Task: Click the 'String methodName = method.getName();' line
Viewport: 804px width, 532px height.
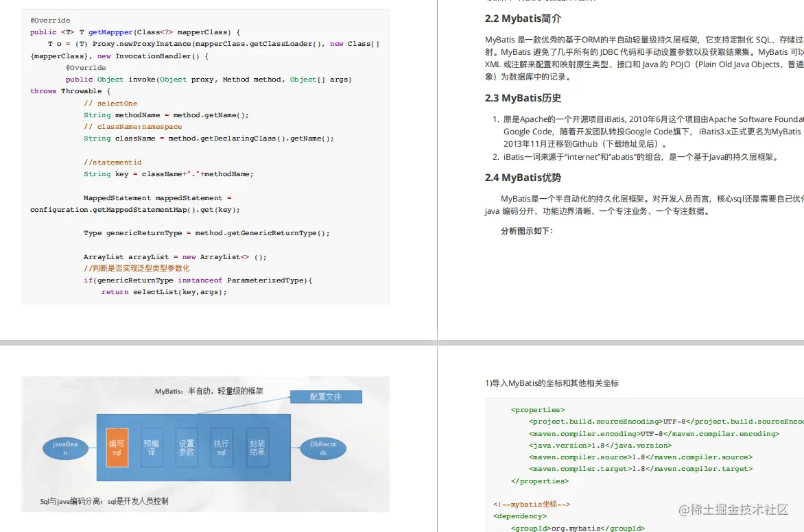Action: pos(166,114)
